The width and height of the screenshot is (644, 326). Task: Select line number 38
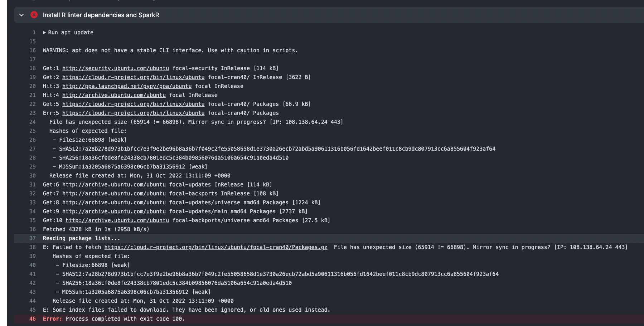click(x=33, y=247)
